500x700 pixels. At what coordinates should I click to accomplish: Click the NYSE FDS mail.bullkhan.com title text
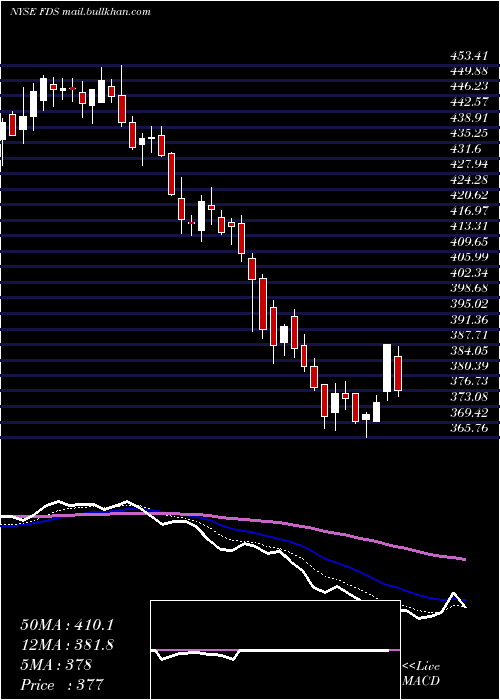[x=80, y=12]
